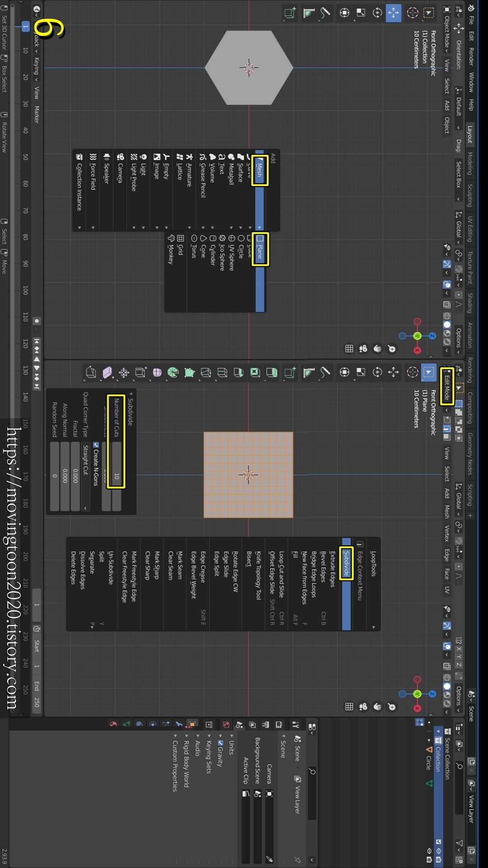Select the Move tool in Object Mode viewport
The height and width of the screenshot is (868, 488).
coord(394,13)
